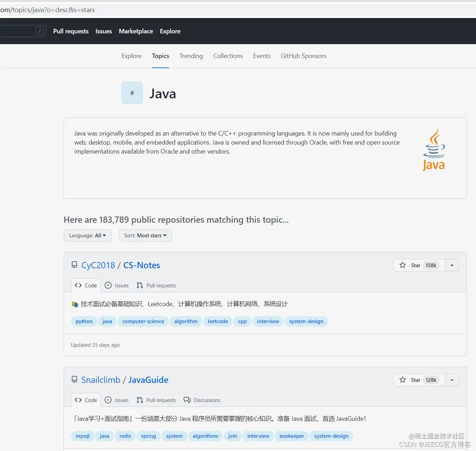View Pull requests of JavaGuide repository
This screenshot has height=451, width=476.
click(x=156, y=400)
